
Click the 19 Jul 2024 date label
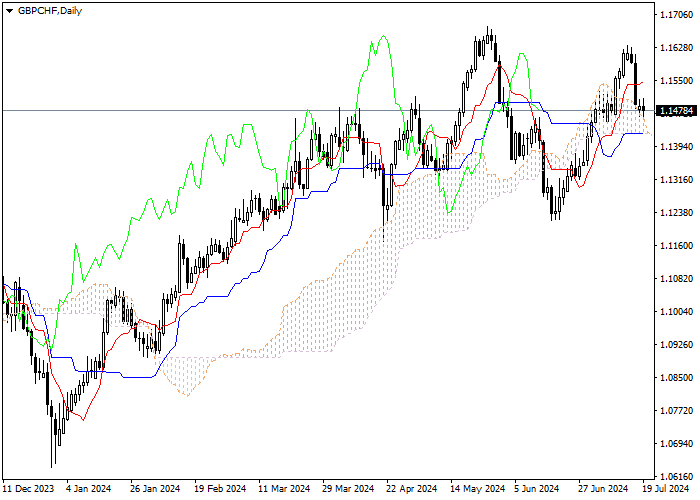pos(666,488)
